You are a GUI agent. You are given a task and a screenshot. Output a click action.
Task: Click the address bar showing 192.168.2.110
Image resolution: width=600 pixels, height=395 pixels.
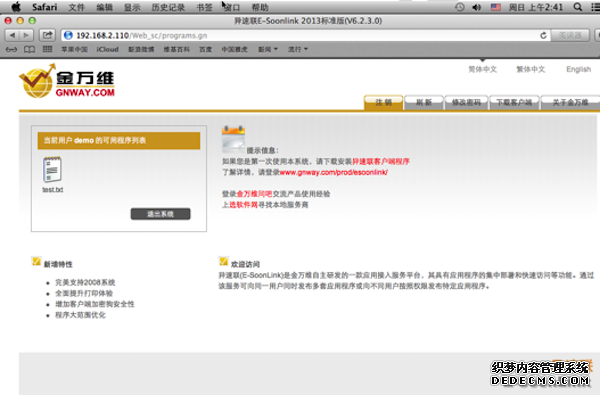(x=306, y=35)
